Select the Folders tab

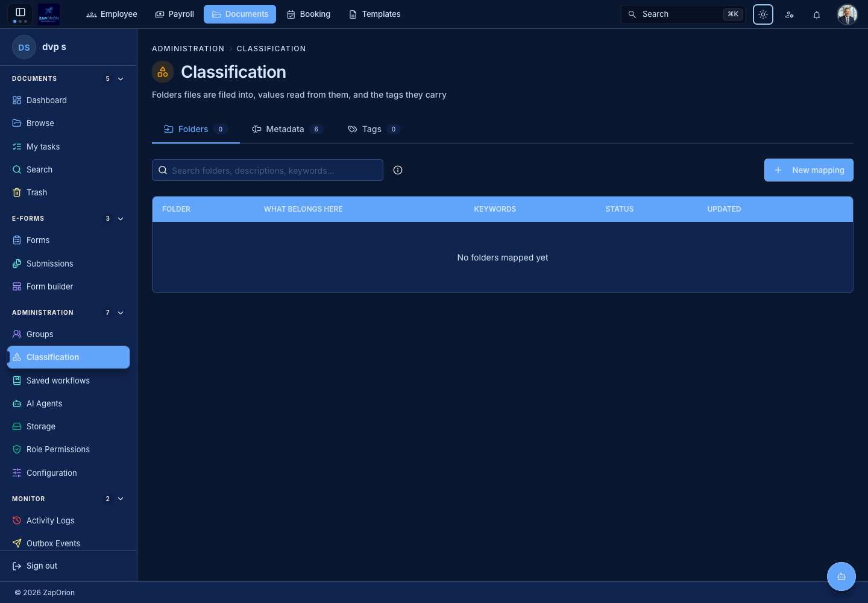[x=196, y=129]
